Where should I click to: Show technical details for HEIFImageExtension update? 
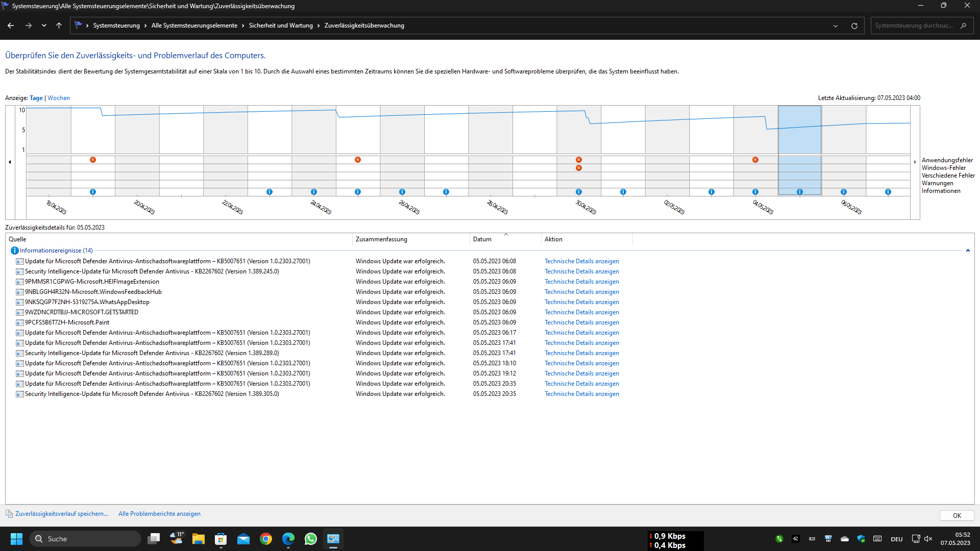[x=581, y=282]
